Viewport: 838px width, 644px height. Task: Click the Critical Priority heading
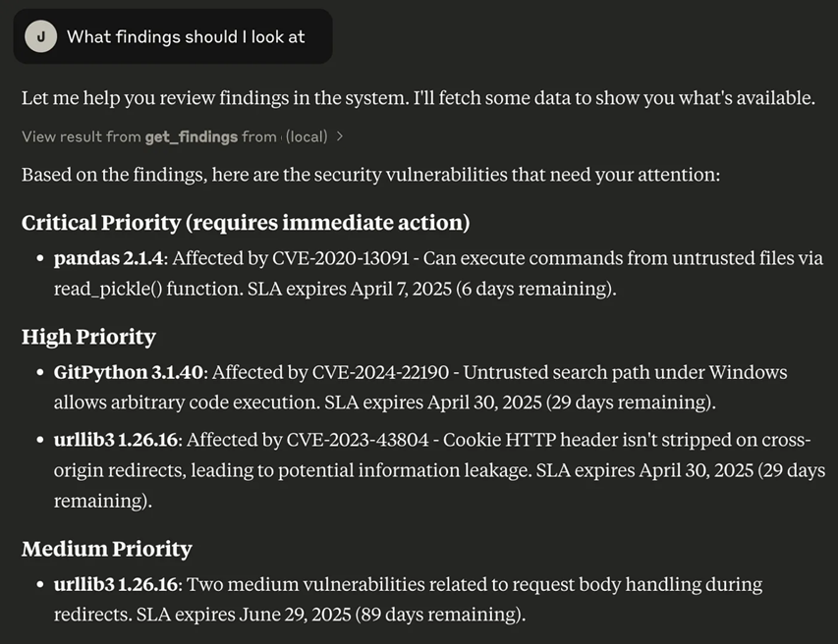pos(246,223)
